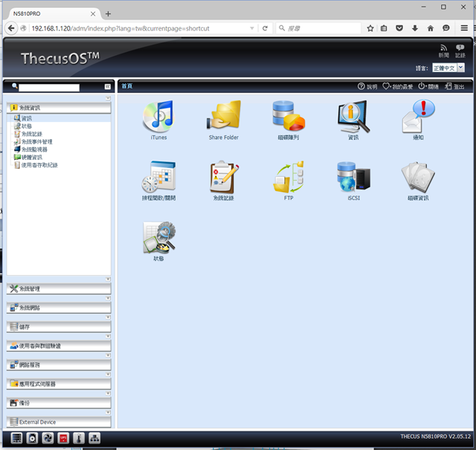This screenshot has width=476, height=450.
Task: Click the 說明 help button
Action: 367,86
